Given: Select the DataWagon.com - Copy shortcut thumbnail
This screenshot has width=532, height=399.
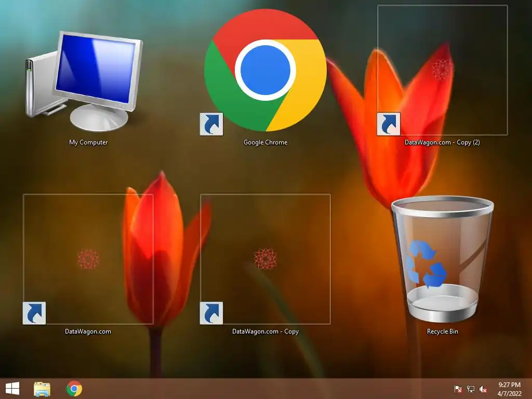Looking at the screenshot, I should click(x=265, y=259).
